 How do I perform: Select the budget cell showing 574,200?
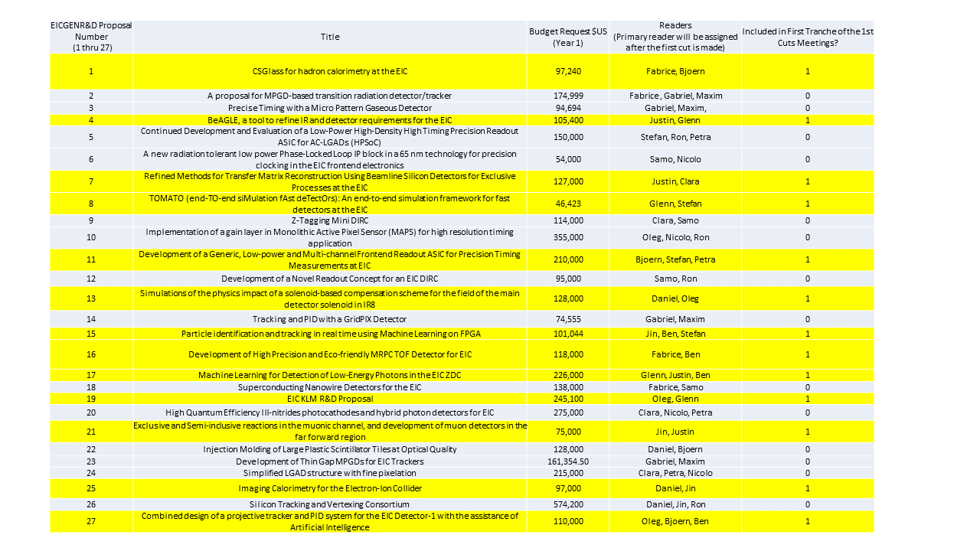(568, 504)
